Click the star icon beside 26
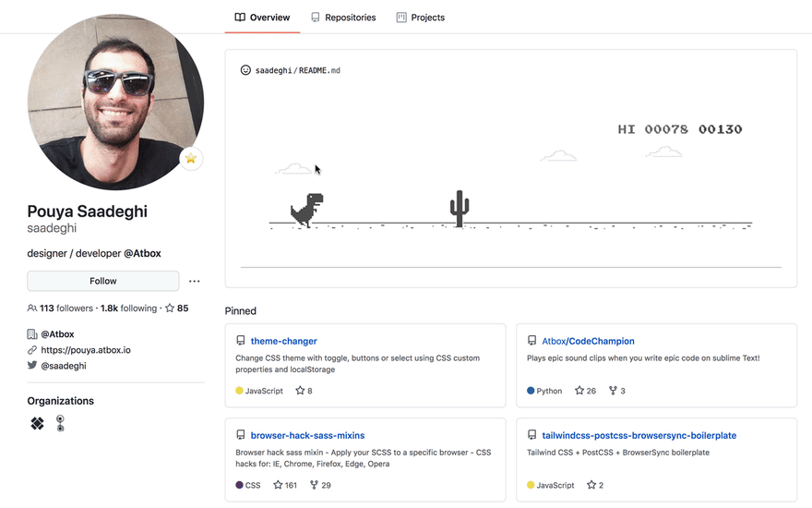 pos(579,391)
